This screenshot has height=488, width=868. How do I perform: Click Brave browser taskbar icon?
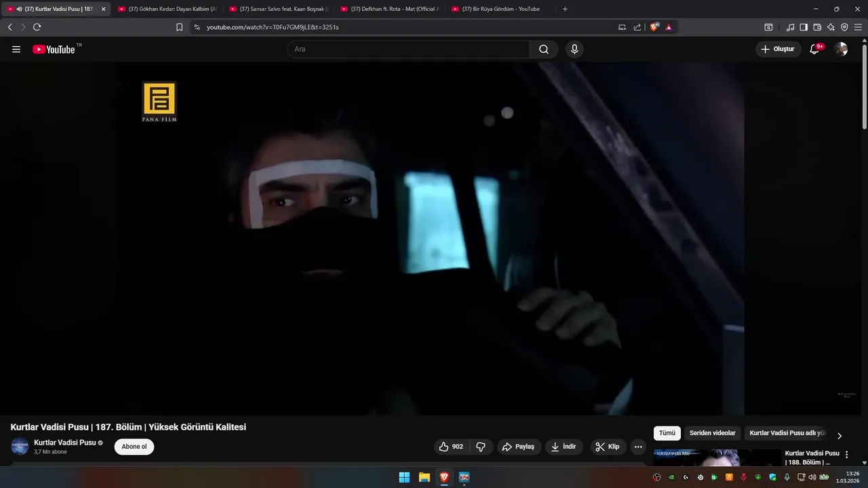point(444,477)
